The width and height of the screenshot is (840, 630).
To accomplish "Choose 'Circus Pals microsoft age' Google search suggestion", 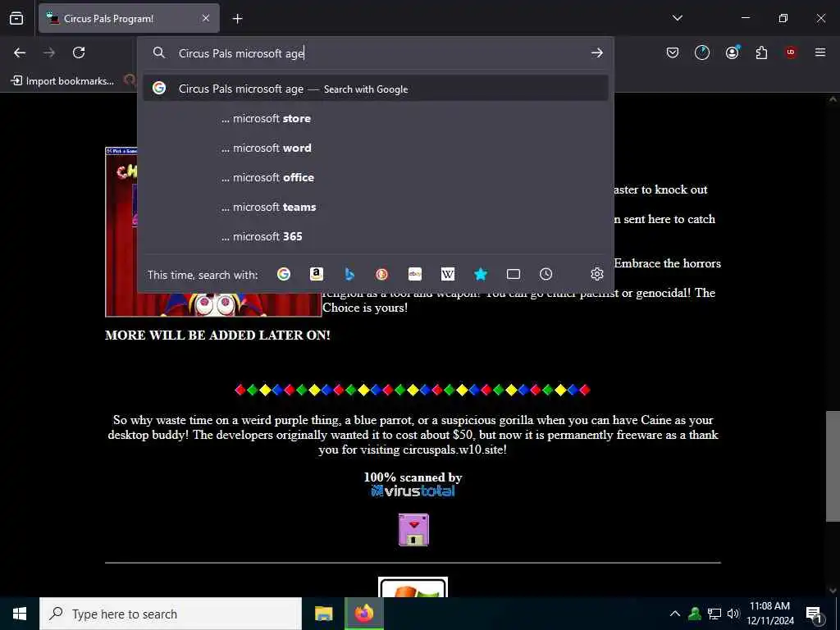I will [376, 89].
